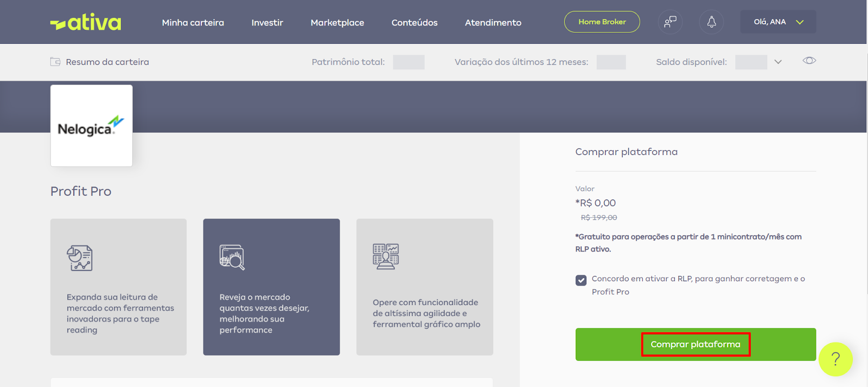Open the Investir menu
Screen dimensions: 868x387
(x=267, y=23)
